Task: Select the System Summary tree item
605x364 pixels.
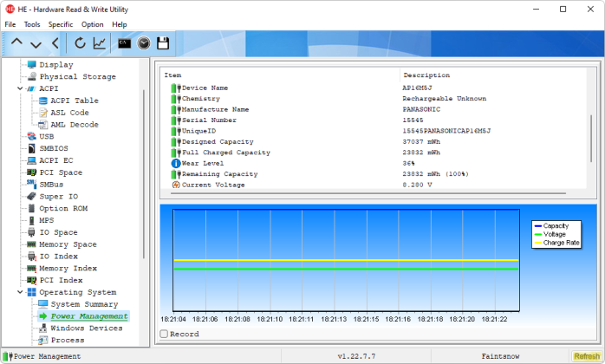Action: (x=84, y=304)
